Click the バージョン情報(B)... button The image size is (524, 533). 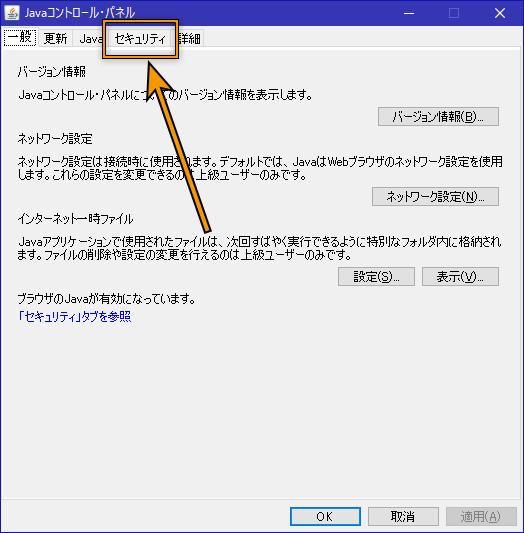(x=438, y=117)
